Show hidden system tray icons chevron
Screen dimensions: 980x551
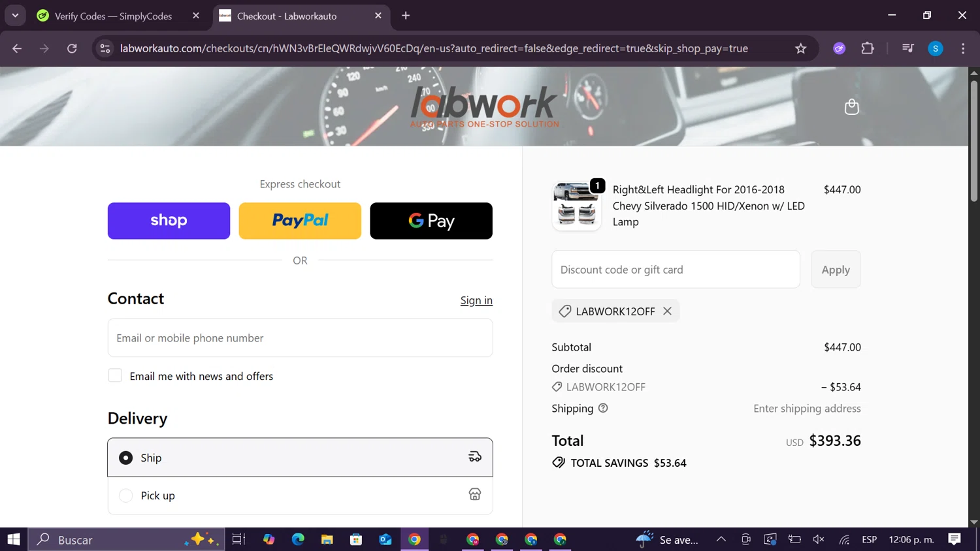tap(721, 539)
